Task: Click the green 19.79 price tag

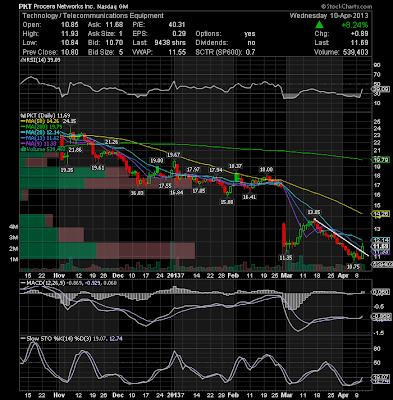Action: pyautogui.click(x=380, y=160)
